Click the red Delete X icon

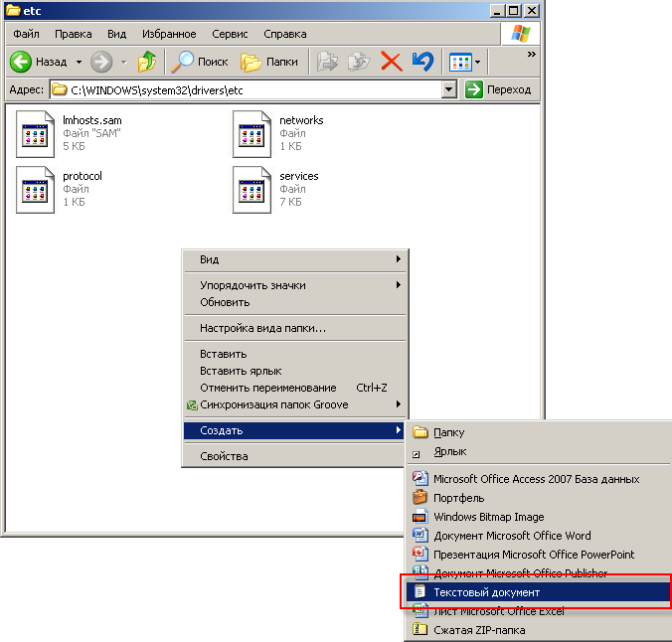392,62
